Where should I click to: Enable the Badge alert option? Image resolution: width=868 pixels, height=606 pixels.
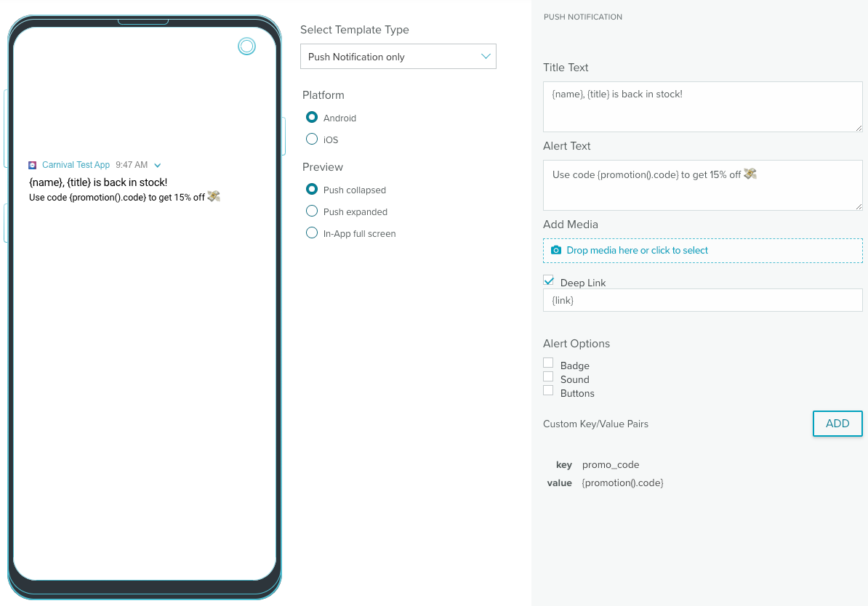click(x=548, y=363)
